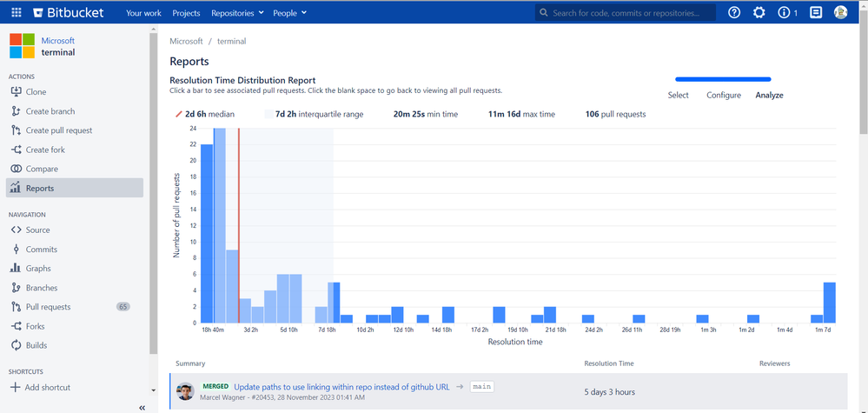Open the help question mark icon
The width and height of the screenshot is (868, 413).
734,13
